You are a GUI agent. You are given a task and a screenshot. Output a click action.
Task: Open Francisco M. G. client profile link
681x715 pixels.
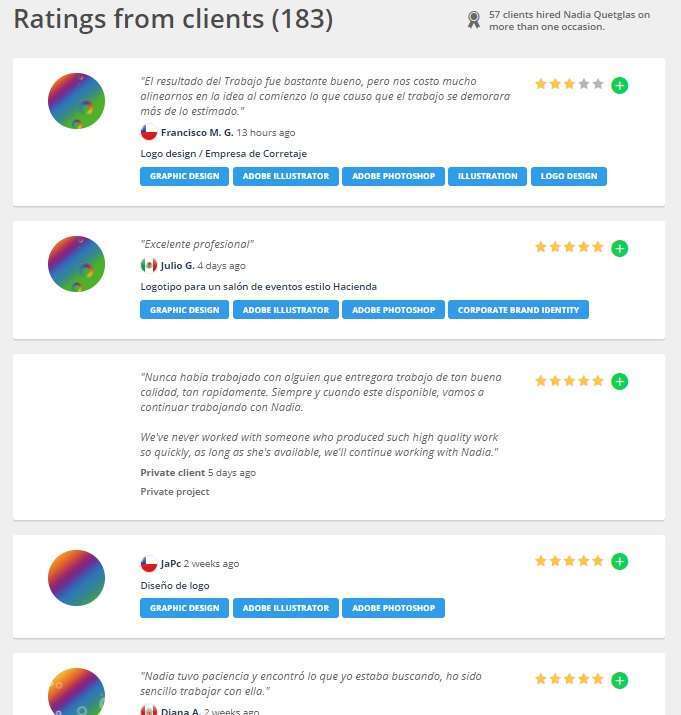197,133
